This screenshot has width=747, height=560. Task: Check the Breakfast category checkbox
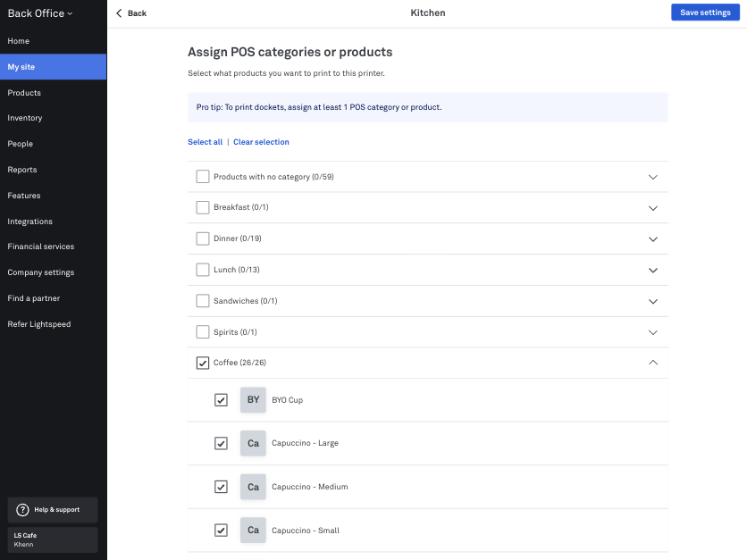tap(203, 207)
